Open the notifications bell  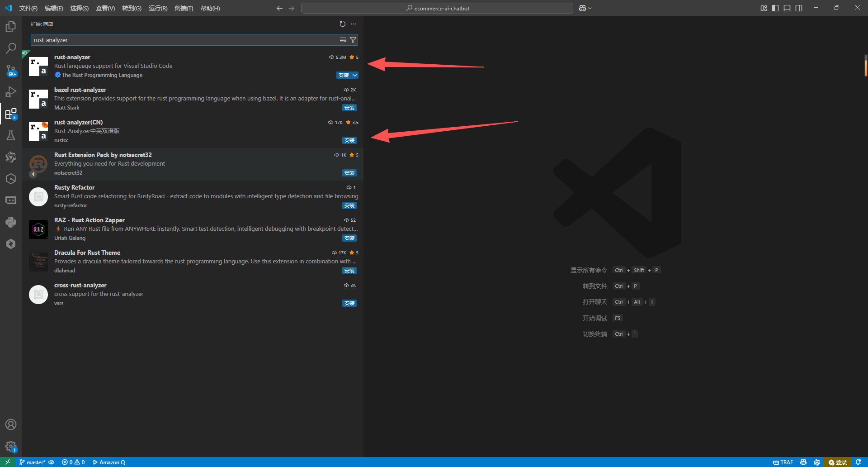[x=859, y=462]
